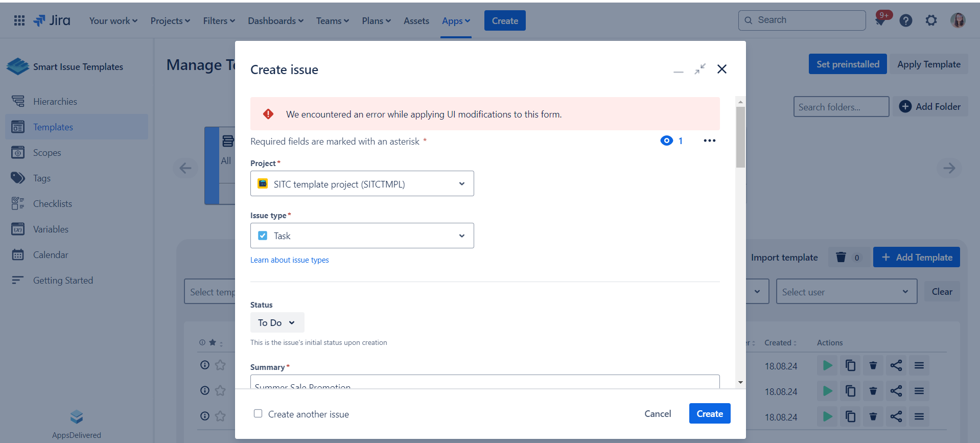Star the first template in the list
This screenshot has width=980, height=443.
pos(220,365)
